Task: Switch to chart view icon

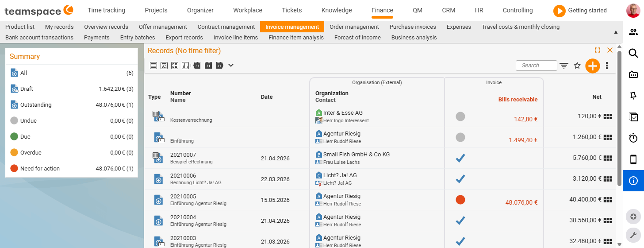Action: point(185,66)
